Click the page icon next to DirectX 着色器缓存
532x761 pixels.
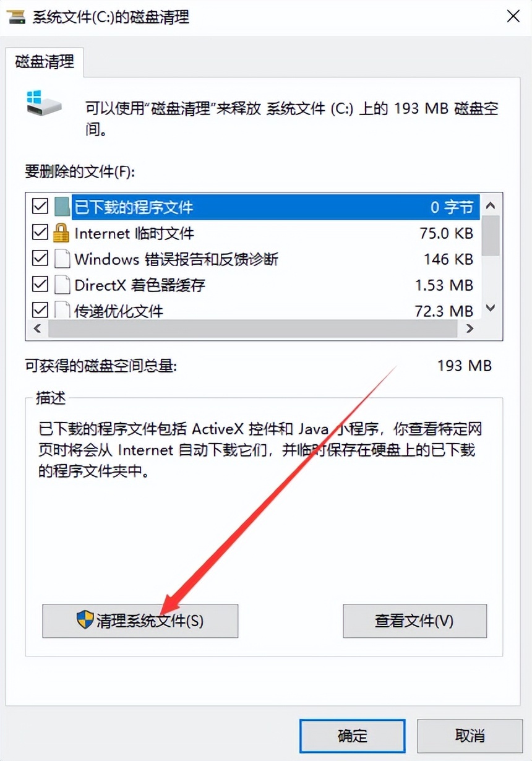pyautogui.click(x=61, y=285)
